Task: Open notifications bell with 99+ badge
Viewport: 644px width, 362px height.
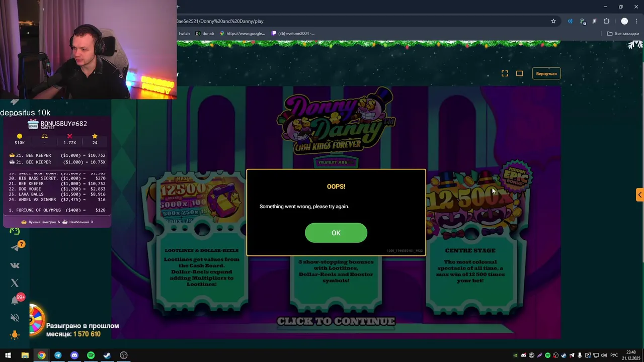Action: [x=16, y=300]
